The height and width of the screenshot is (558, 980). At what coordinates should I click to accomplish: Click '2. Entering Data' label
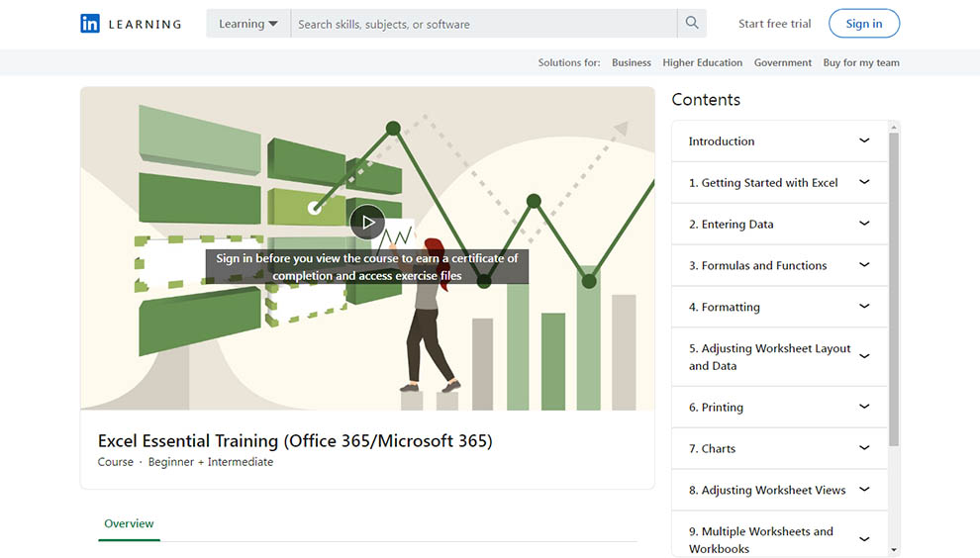tap(732, 225)
